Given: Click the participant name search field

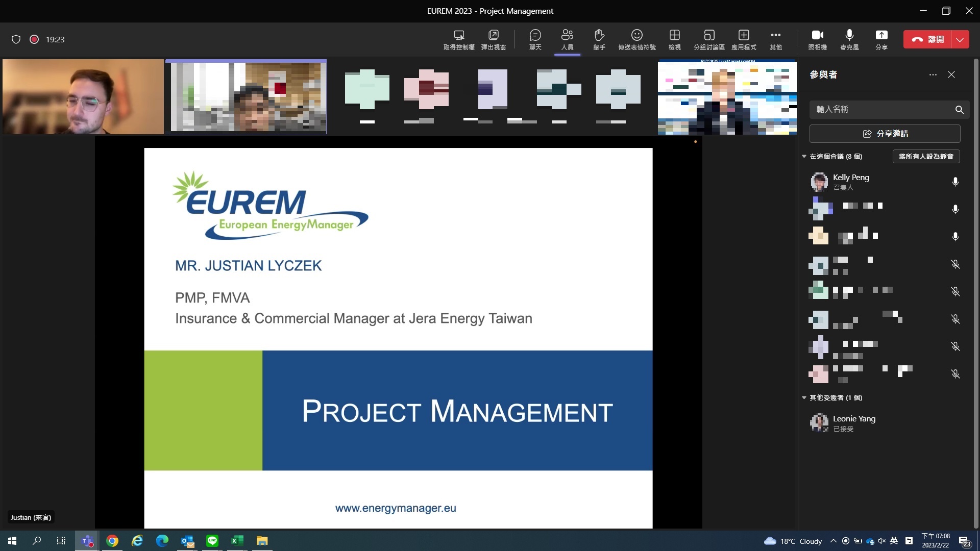Looking at the screenshot, I should coord(889,109).
